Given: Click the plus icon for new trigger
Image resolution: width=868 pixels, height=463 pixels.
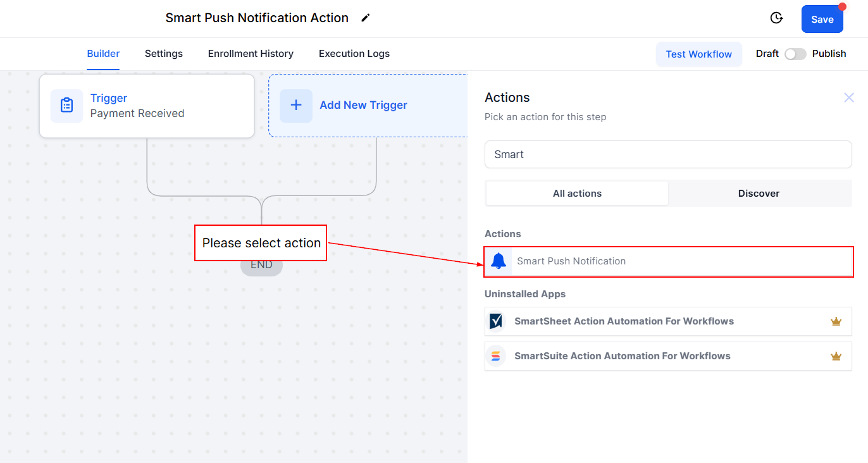Looking at the screenshot, I should tap(296, 106).
